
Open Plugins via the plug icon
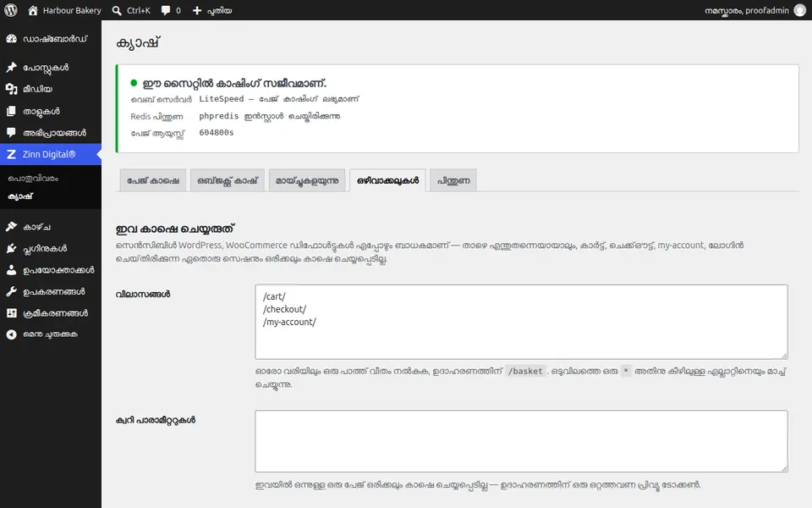pyautogui.click(x=11, y=248)
